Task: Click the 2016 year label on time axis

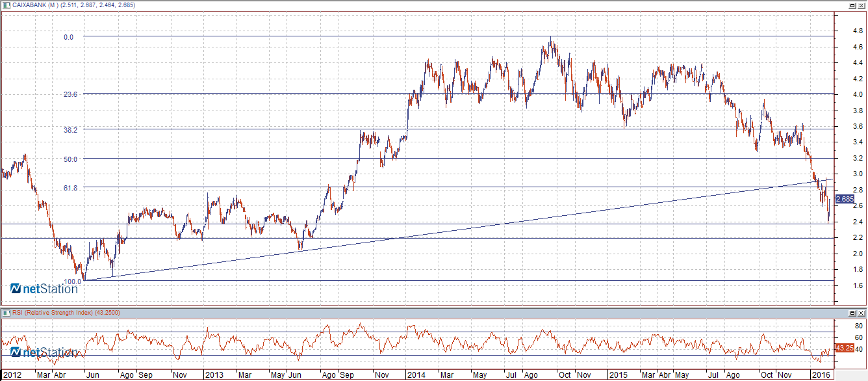Action: pos(822,375)
